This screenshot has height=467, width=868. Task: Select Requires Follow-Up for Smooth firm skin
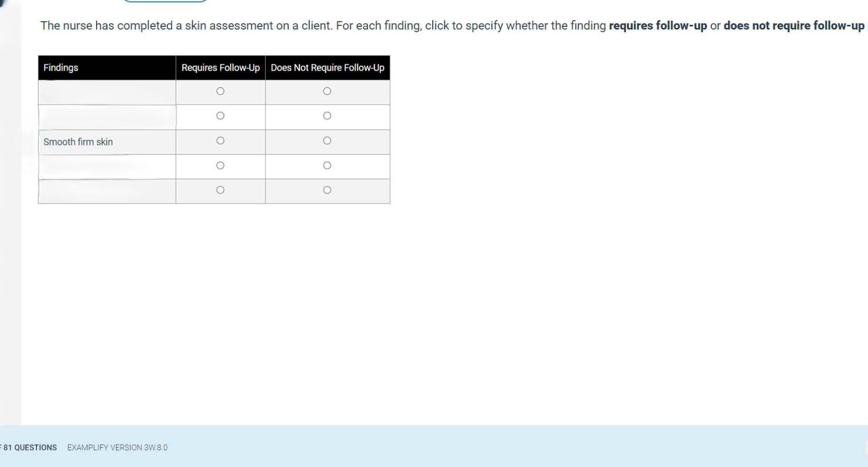(x=220, y=141)
